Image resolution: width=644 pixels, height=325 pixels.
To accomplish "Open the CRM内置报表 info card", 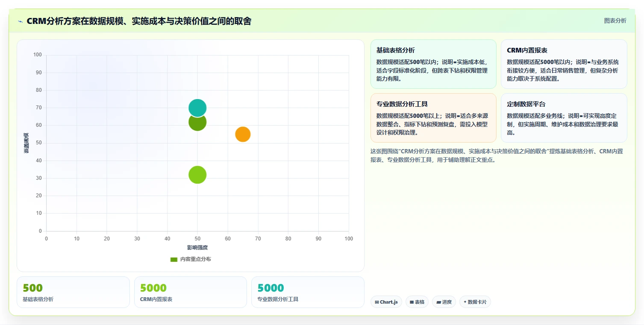I will [564, 64].
